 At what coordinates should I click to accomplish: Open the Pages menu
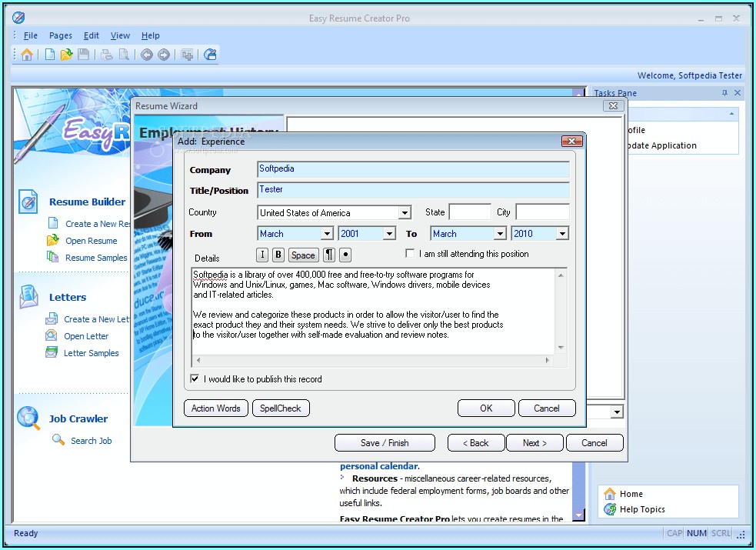pos(61,35)
